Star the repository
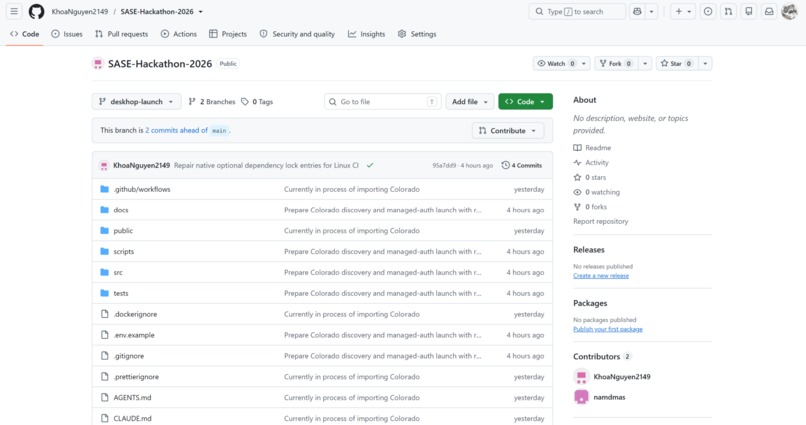The height and width of the screenshot is (425, 806). tap(677, 64)
